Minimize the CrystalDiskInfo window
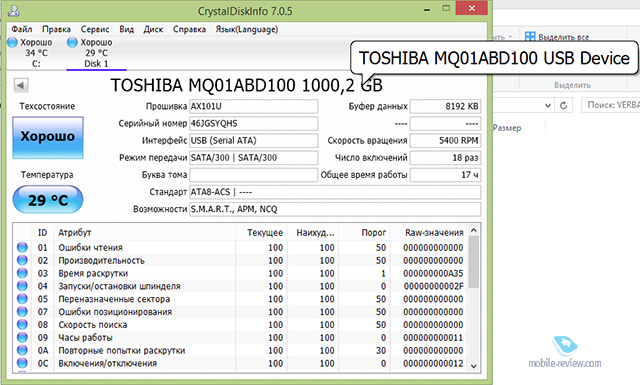This screenshot has height=385, width=640. click(427, 9)
